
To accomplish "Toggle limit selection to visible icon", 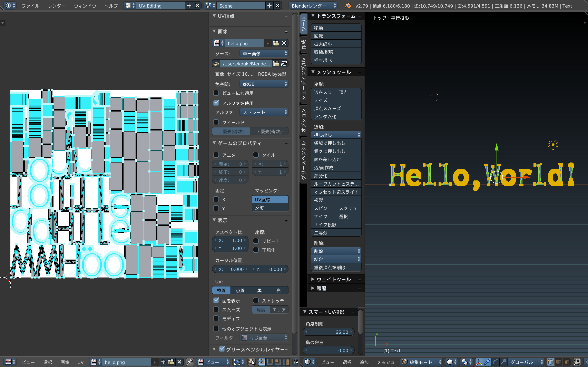I will pyautogui.click(x=577, y=362).
